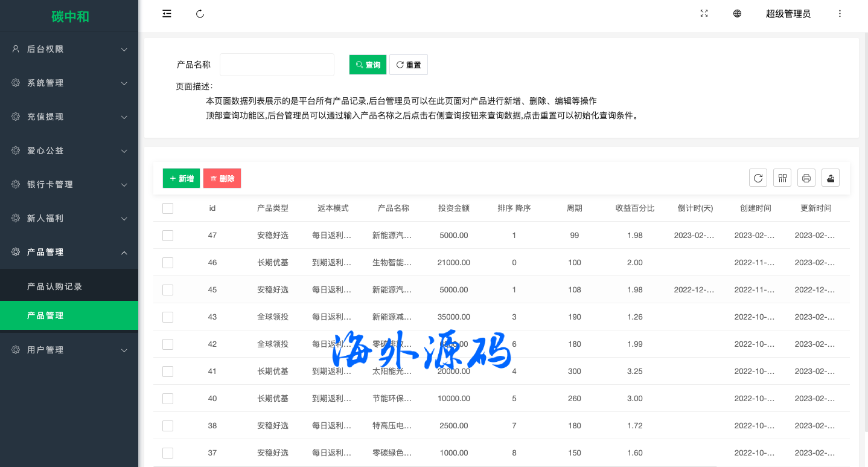This screenshot has width=868, height=467.
Task: Collapse the sidebar with the menu fold icon
Action: [167, 14]
